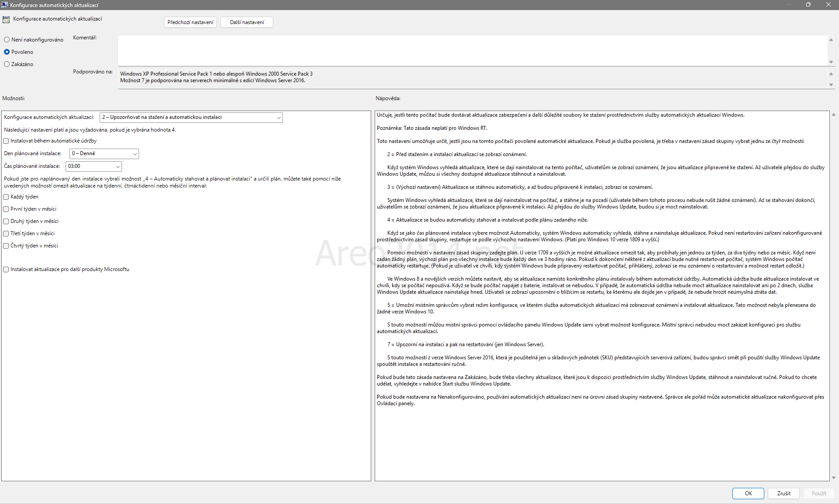
Task: Tick Instalovat aktualizace pro další produkty Microsoftu
Action: [x=6, y=269]
